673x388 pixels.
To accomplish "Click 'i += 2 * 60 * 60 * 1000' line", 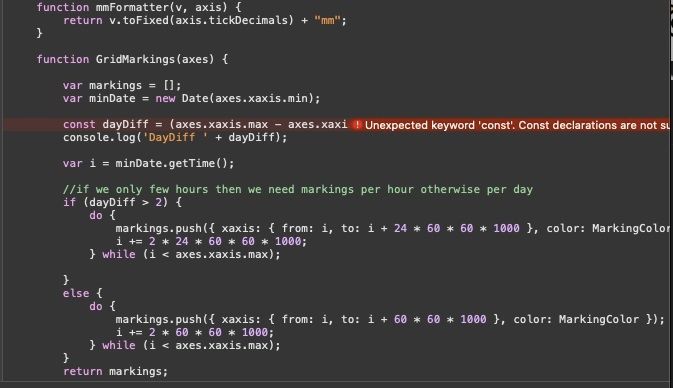I will (194, 332).
